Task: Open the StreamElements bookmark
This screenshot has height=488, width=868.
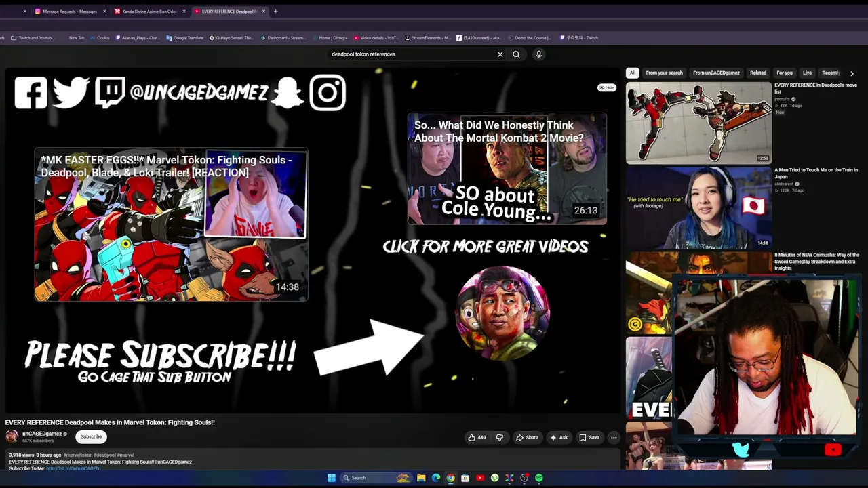Action: (428, 38)
